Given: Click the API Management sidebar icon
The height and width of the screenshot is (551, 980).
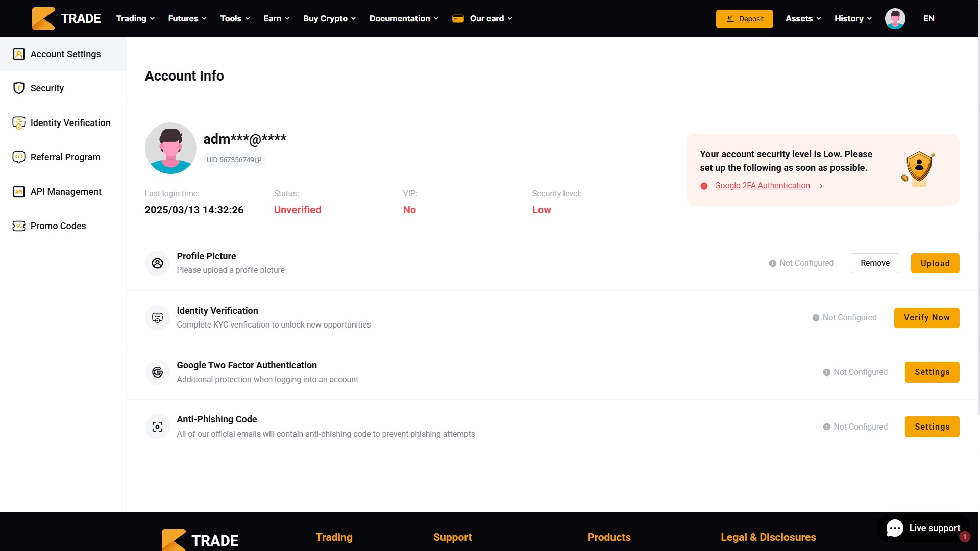Looking at the screenshot, I should pos(19,192).
